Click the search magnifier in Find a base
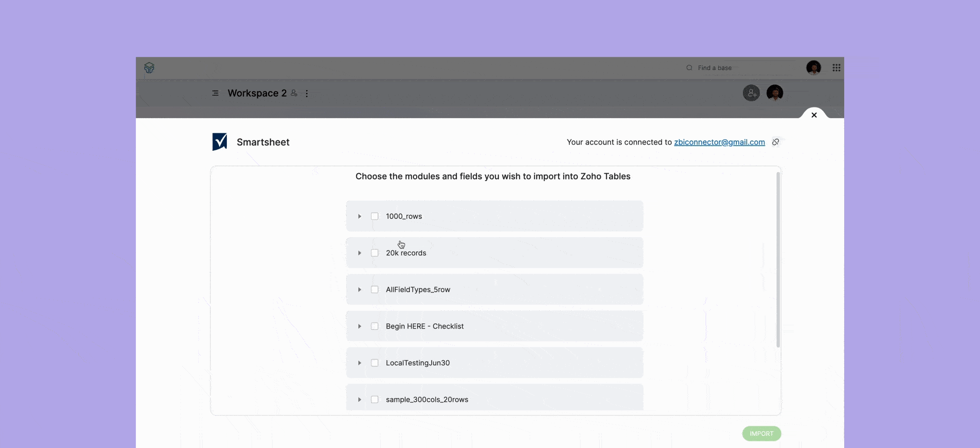The width and height of the screenshot is (980, 448). (689, 68)
